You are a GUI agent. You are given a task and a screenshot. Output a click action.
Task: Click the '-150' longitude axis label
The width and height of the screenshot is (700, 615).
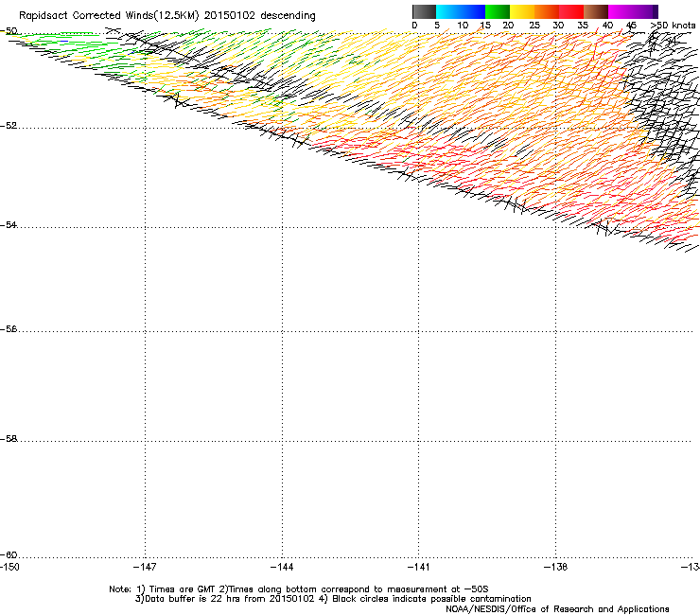(x=9, y=567)
